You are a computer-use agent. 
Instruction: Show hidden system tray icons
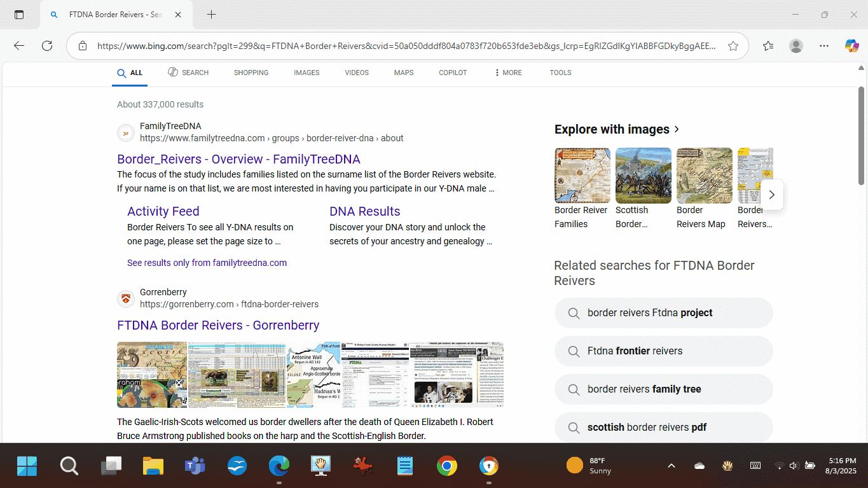point(671,466)
